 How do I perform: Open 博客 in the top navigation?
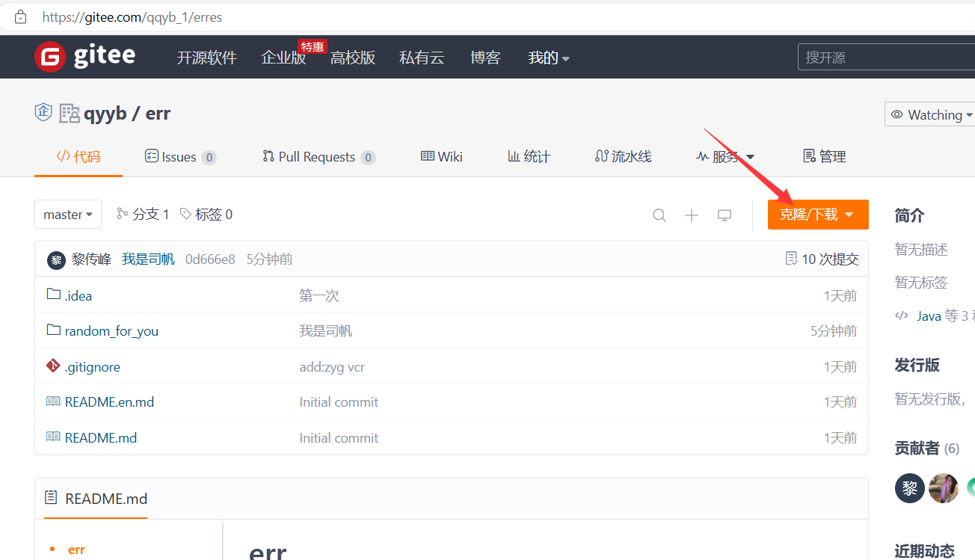pyautogui.click(x=485, y=58)
